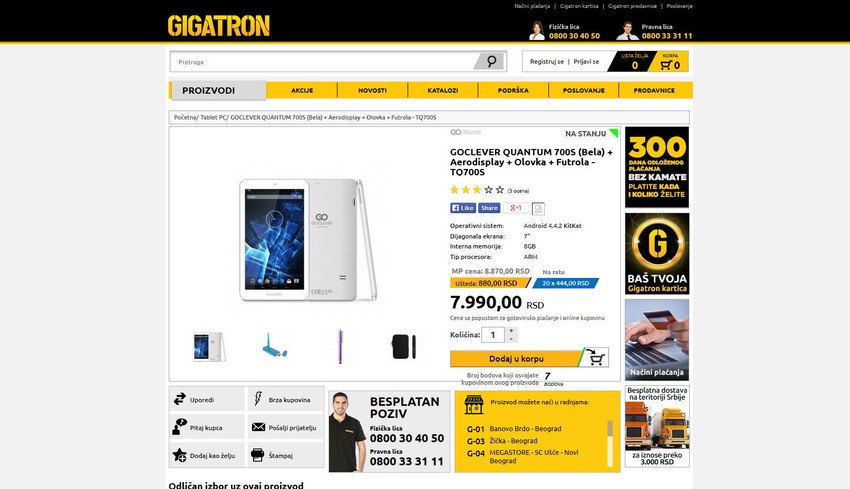850x489 pixels.
Task: Click the Facebook Like button
Action: pos(462,208)
